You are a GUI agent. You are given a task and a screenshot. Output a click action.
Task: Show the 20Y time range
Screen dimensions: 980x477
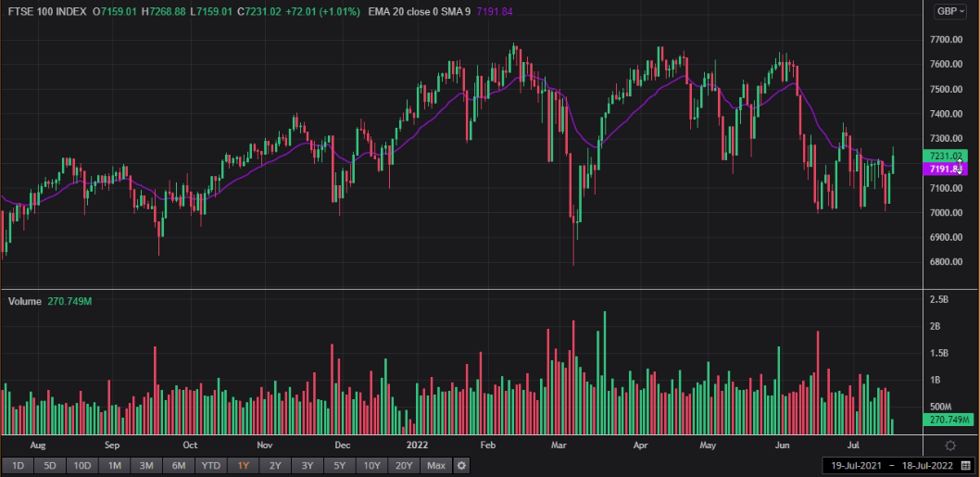tap(405, 465)
